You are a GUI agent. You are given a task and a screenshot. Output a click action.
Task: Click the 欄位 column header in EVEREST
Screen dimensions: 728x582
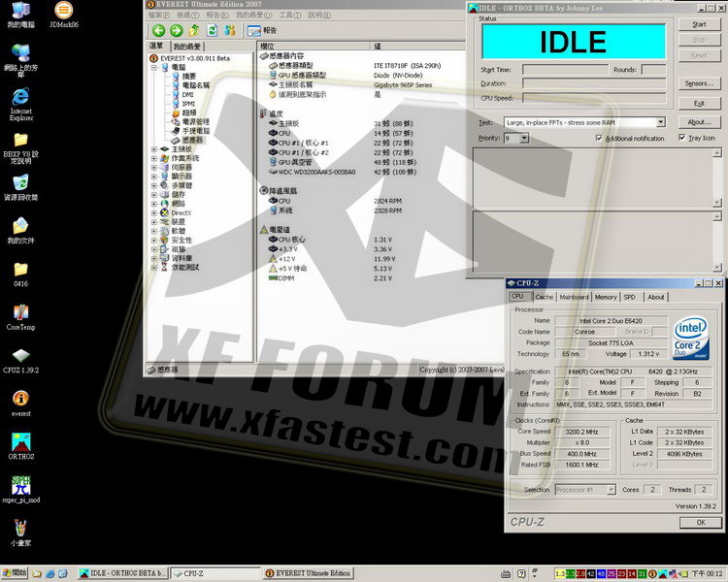click(314, 46)
